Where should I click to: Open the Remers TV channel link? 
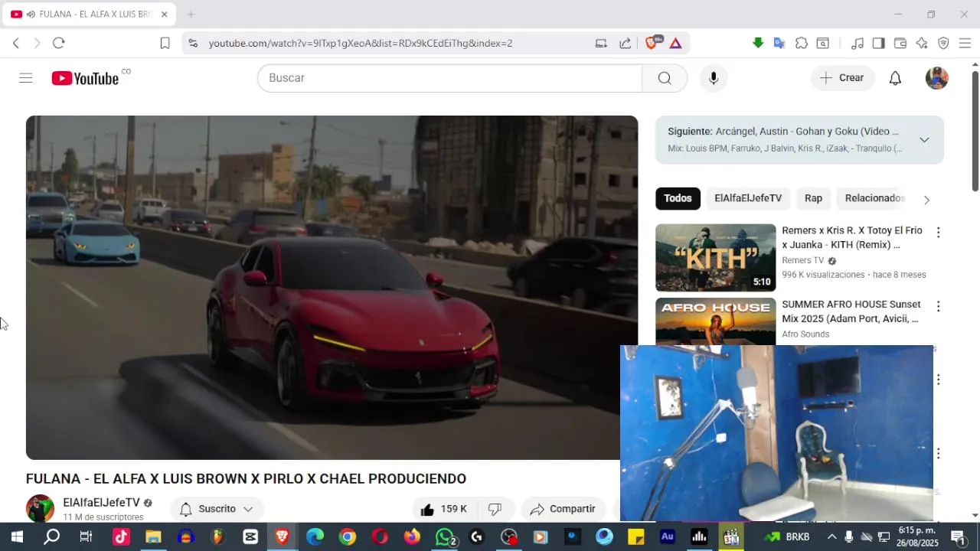pos(802,260)
